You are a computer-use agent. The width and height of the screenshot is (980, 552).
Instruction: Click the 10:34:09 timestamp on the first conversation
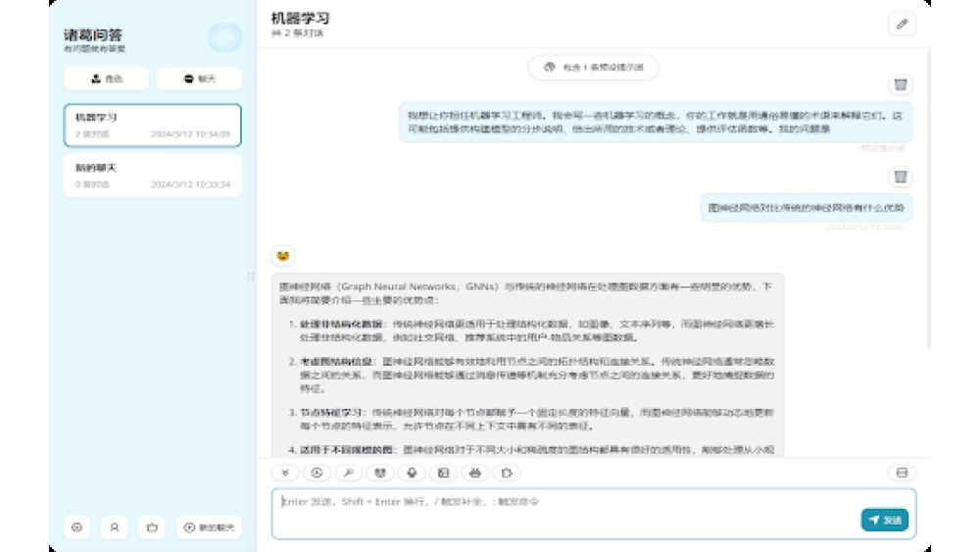(190, 133)
